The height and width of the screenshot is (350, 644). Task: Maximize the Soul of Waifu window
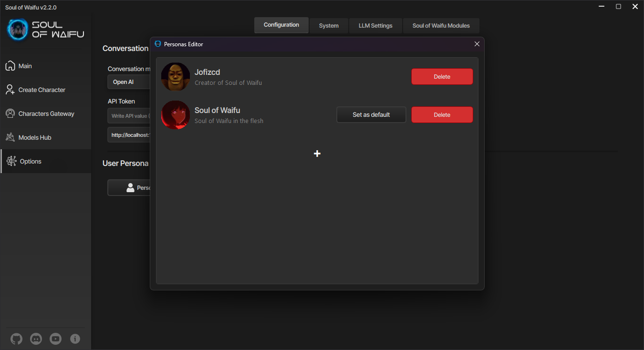click(618, 7)
